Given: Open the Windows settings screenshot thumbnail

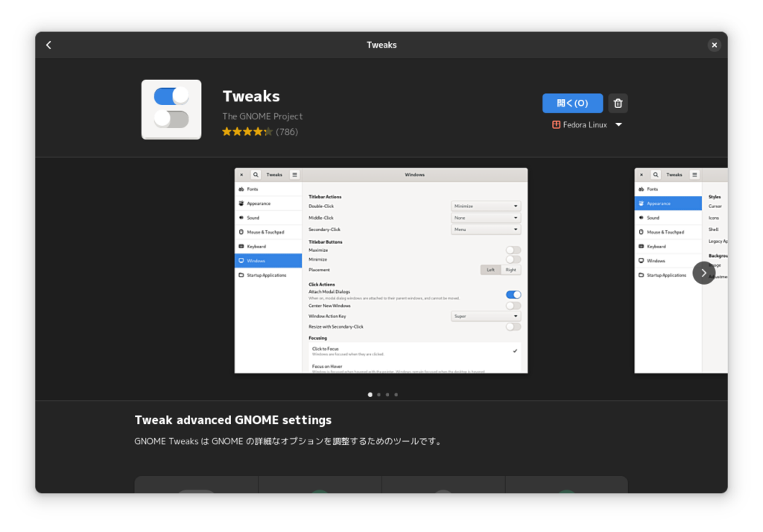Looking at the screenshot, I should [x=381, y=270].
